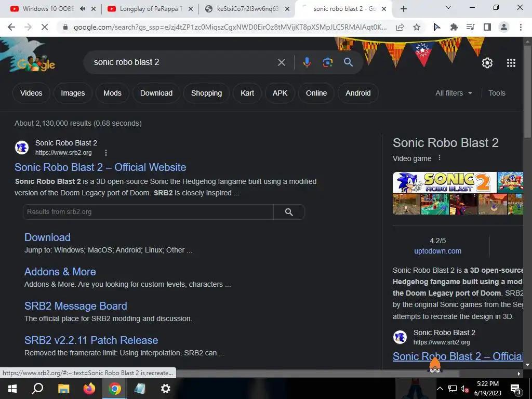
Task: Open Settings gear on the taskbar
Action: tap(166, 389)
